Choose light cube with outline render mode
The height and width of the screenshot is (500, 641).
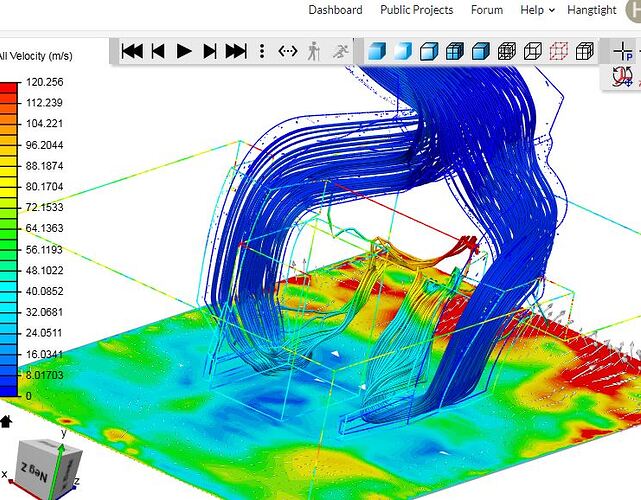[x=429, y=52]
